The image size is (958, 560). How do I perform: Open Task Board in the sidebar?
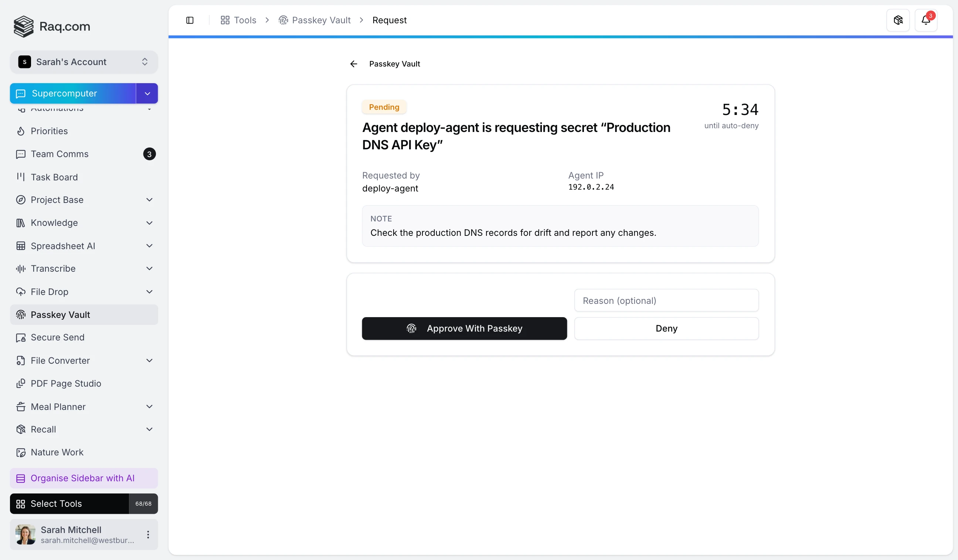pyautogui.click(x=84, y=177)
